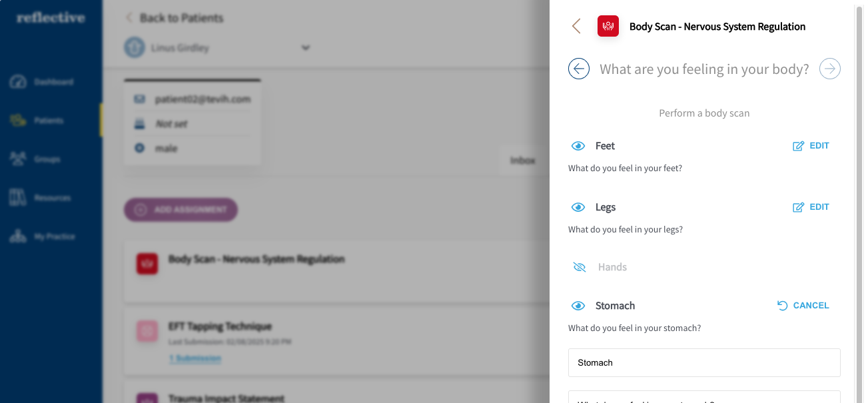The width and height of the screenshot is (868, 403).
Task: Collapse the panel with the back chevron arrow
Action: pos(576,26)
